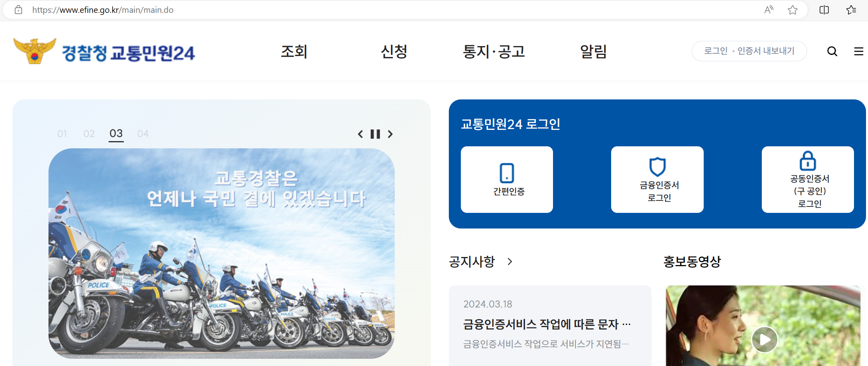Viewport: 868px width, 366px height.
Task: Click the browser read aloud icon
Action: [769, 10]
